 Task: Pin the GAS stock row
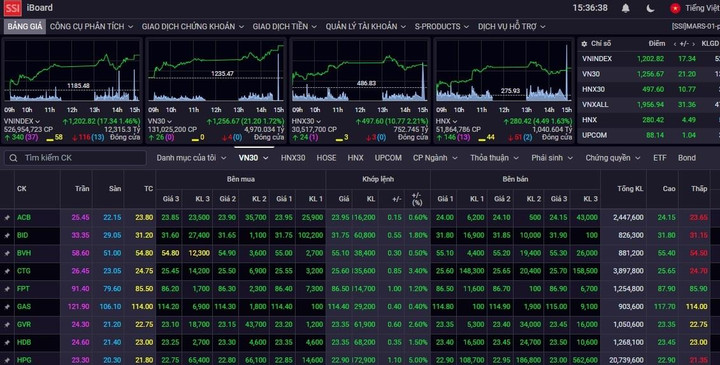(7, 307)
